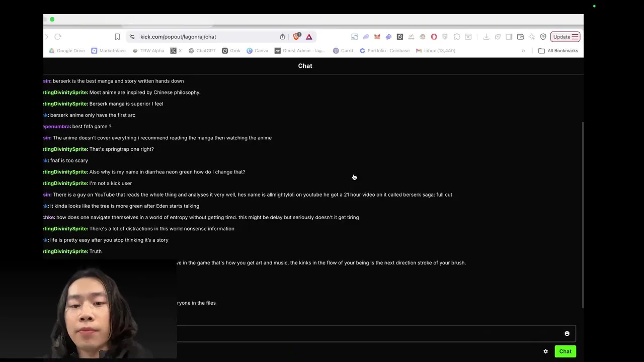Viewport: 644px width, 362px height.
Task: Open the Ghost Admin bookmark
Action: click(300, 51)
